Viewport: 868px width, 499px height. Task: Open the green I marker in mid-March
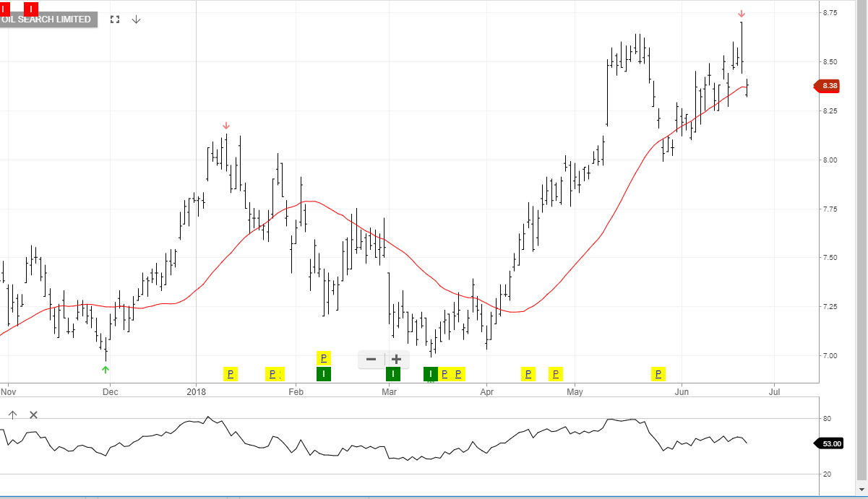coord(430,373)
